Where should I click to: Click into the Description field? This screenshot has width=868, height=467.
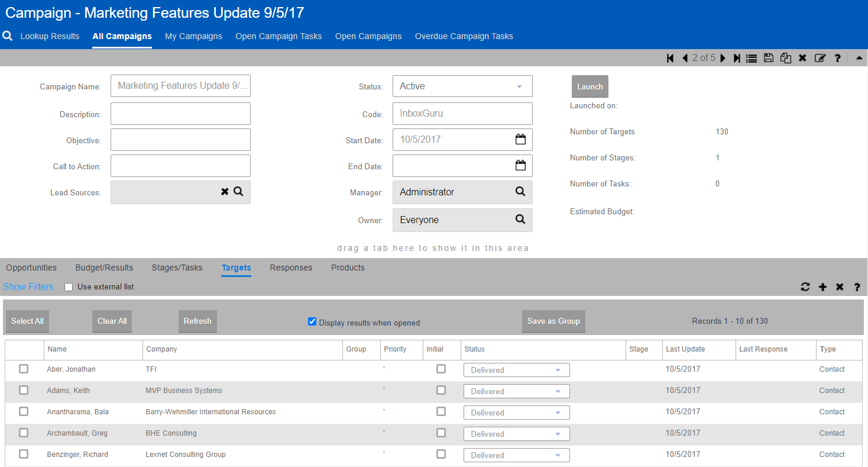pos(180,114)
